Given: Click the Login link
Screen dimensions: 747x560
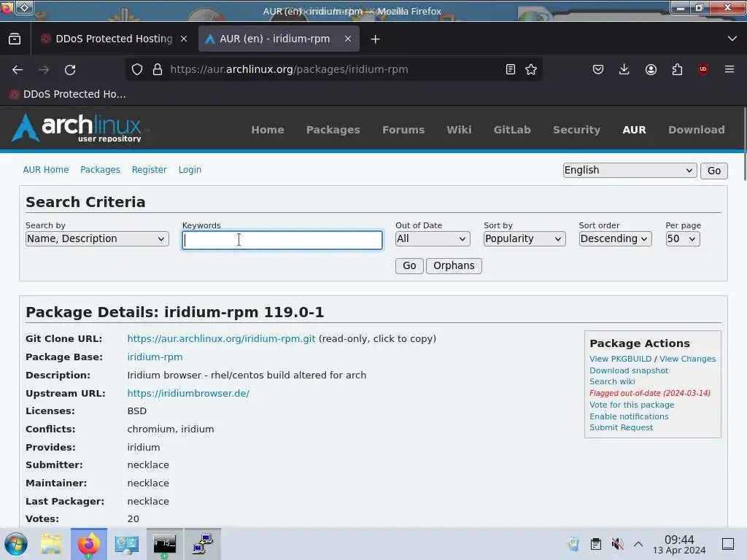Looking at the screenshot, I should (x=190, y=169).
